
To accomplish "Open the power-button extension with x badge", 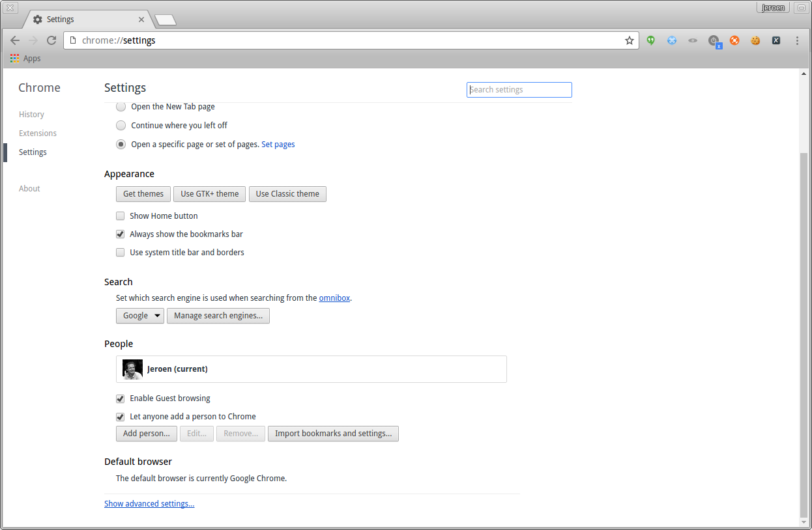I will 715,41.
